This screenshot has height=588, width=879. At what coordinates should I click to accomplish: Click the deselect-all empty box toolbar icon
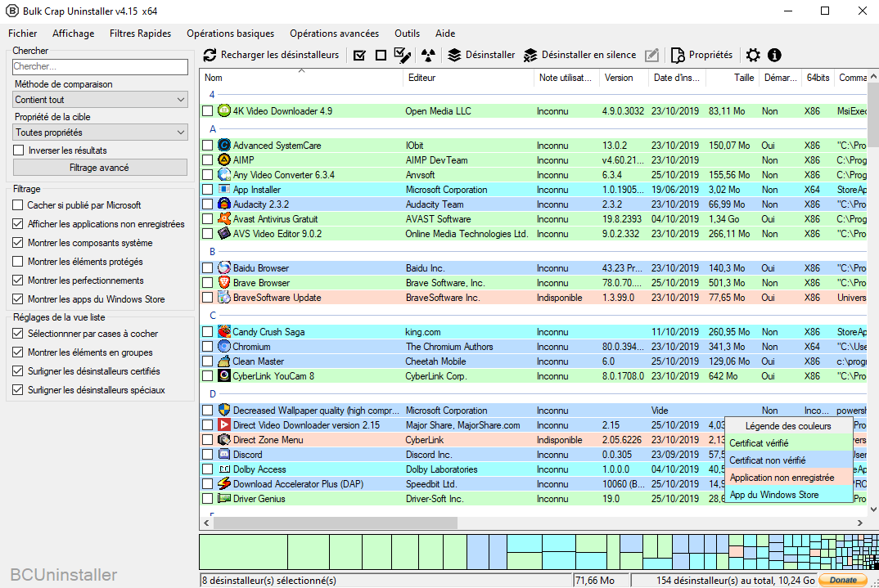381,55
